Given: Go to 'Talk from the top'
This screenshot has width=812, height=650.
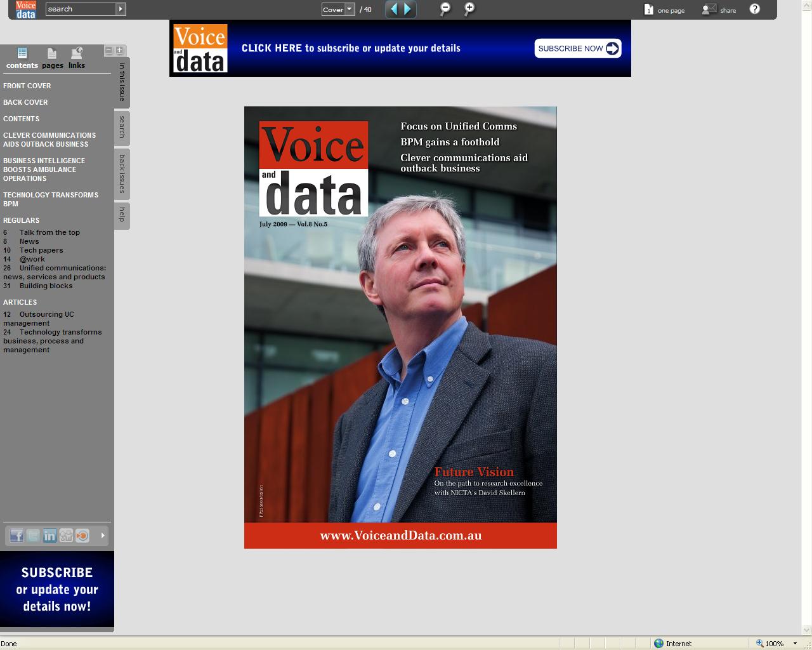Looking at the screenshot, I should tap(42, 232).
